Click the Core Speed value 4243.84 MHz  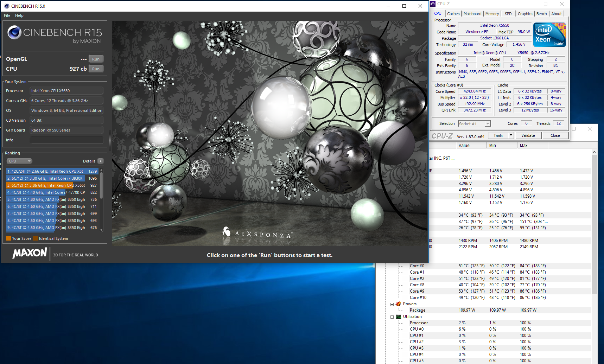[475, 91]
